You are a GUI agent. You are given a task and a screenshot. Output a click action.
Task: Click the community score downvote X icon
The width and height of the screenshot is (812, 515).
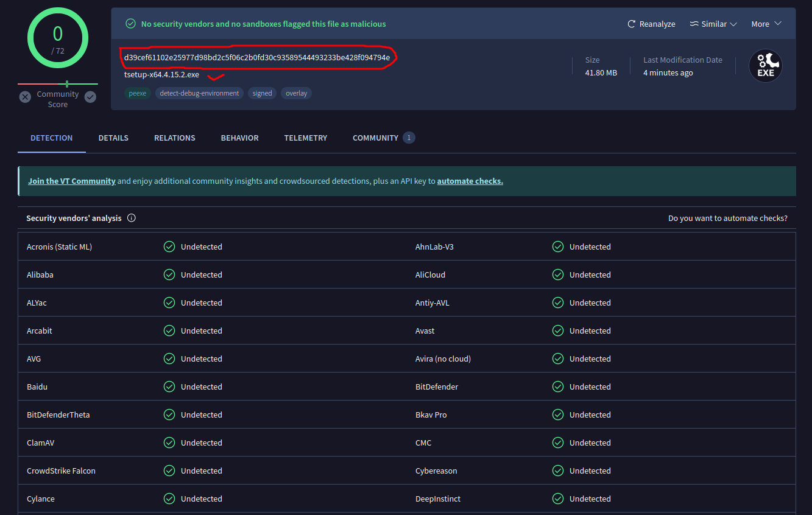coord(25,97)
